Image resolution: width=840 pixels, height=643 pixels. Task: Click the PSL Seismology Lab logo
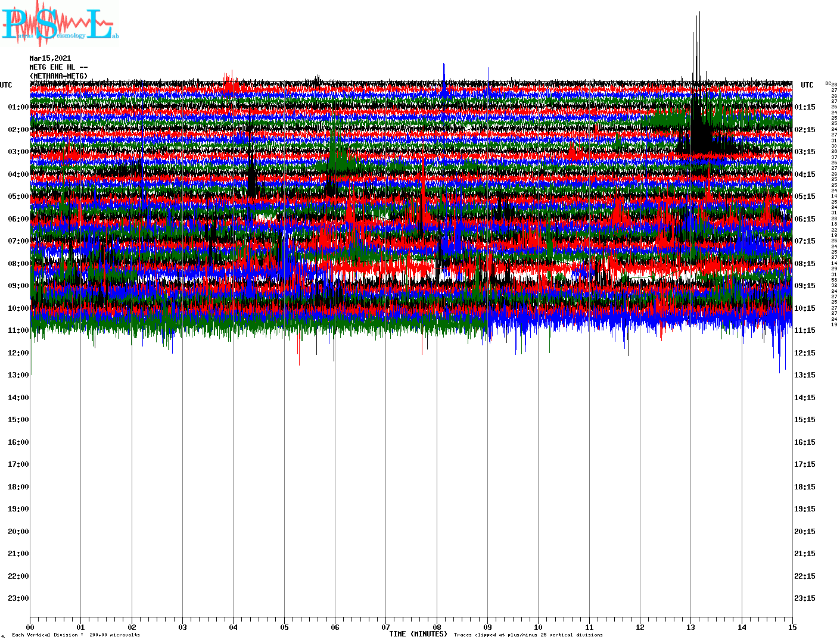58,24
